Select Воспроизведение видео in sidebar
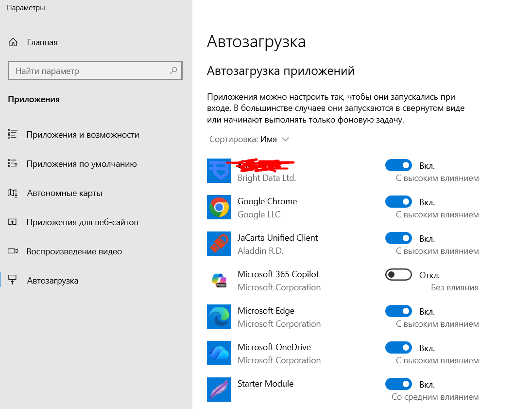The height and width of the screenshot is (409, 532). (x=74, y=251)
